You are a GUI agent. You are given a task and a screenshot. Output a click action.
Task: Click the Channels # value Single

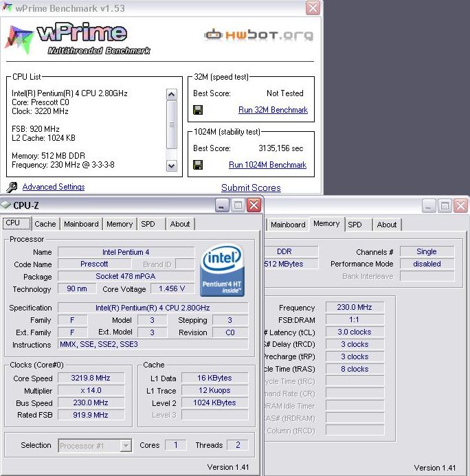point(427,251)
